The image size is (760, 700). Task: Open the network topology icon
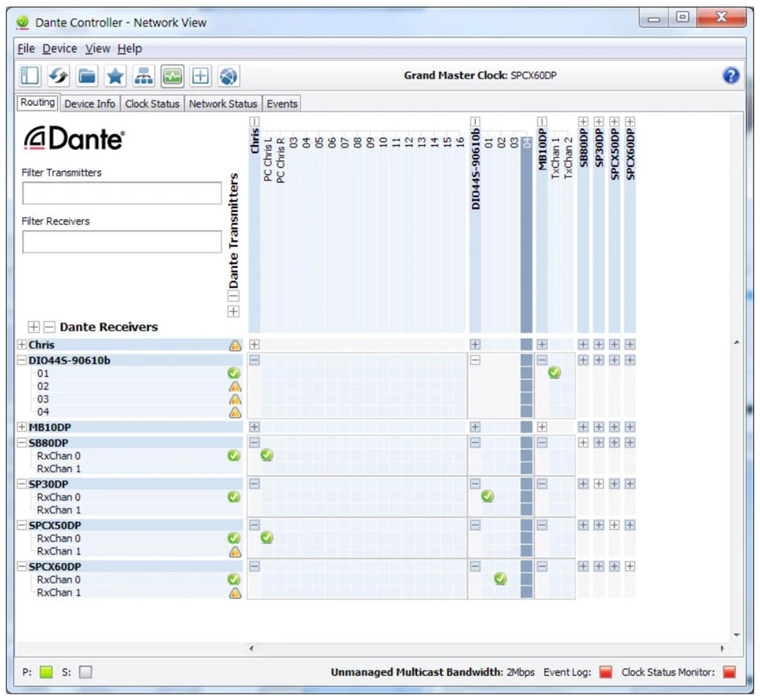(143, 75)
